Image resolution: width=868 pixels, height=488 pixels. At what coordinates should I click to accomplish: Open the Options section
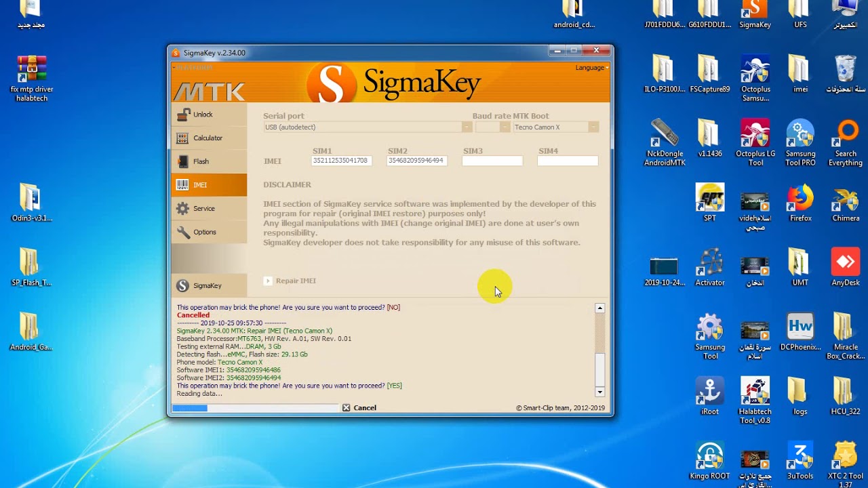[x=209, y=232]
